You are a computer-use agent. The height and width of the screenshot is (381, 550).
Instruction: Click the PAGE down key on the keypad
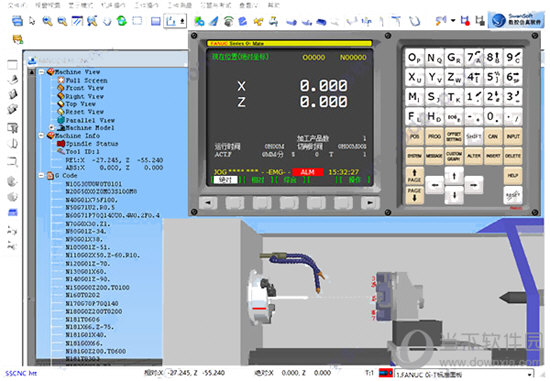pyautogui.click(x=414, y=195)
